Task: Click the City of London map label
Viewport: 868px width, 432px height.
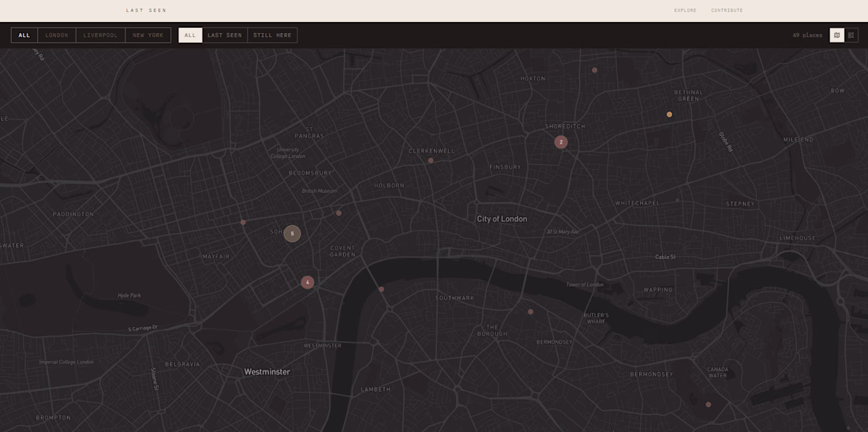Action: (x=502, y=220)
